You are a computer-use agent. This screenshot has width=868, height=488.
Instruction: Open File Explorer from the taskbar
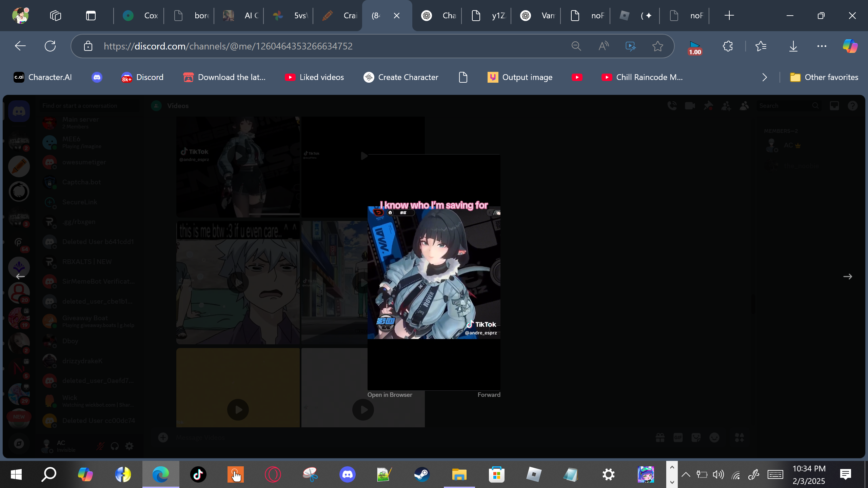[x=459, y=474]
